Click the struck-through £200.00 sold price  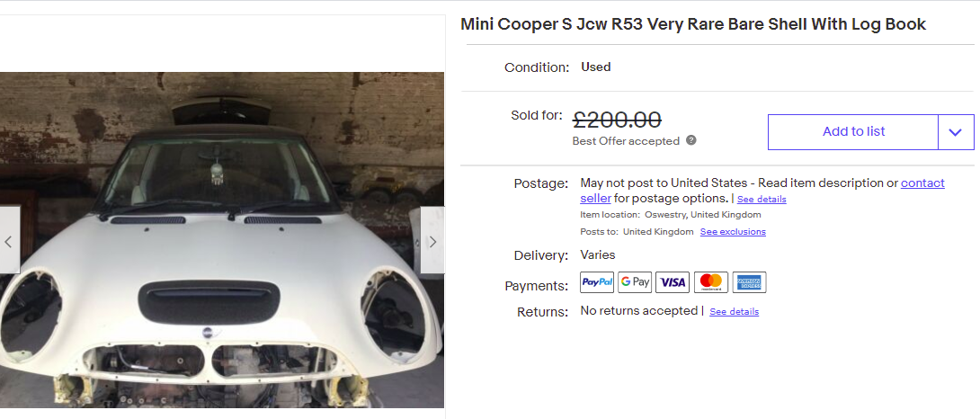coord(617,119)
